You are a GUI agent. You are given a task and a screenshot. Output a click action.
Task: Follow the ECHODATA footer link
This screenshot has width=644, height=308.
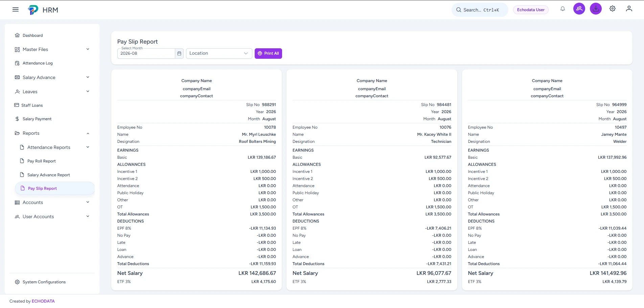tap(43, 301)
